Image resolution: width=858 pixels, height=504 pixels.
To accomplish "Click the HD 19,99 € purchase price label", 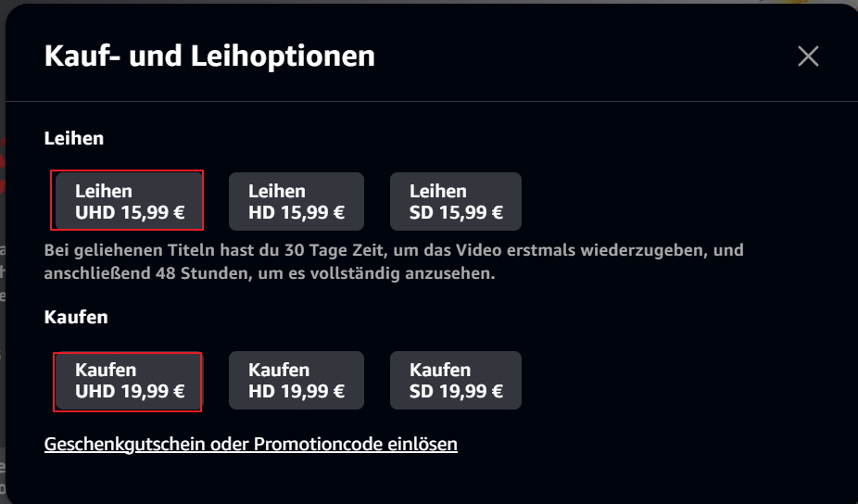I will 297,391.
